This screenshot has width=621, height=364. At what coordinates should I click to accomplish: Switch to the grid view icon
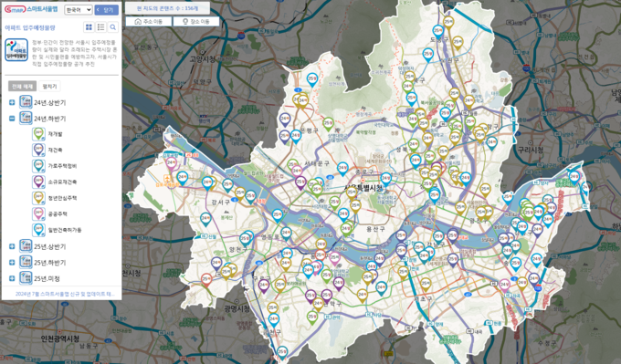tap(89, 26)
